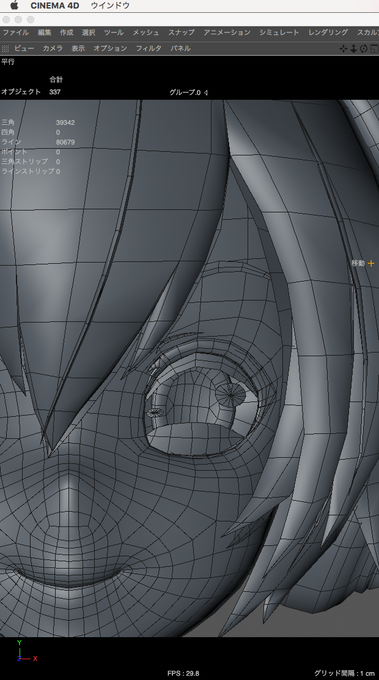Viewport: 379px width, 680px height.
Task: Open the レンダリング menu
Action: (x=328, y=33)
